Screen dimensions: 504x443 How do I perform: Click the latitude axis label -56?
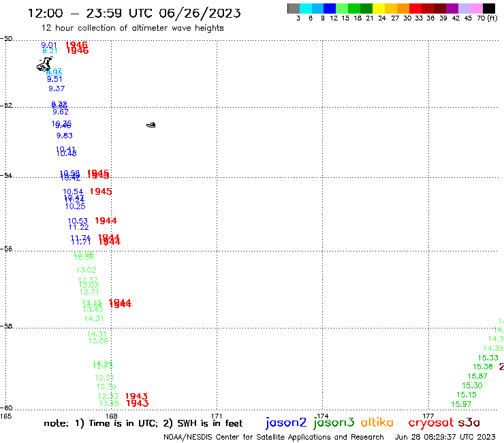tap(6, 249)
